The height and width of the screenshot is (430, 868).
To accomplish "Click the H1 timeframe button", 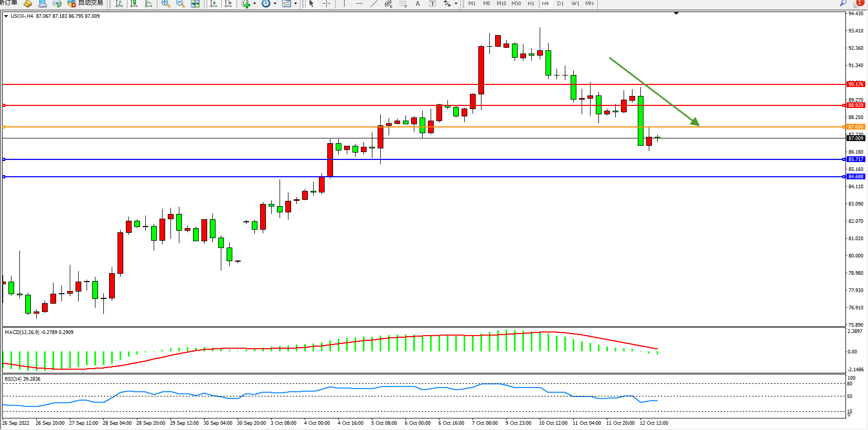I will pyautogui.click(x=531, y=4).
